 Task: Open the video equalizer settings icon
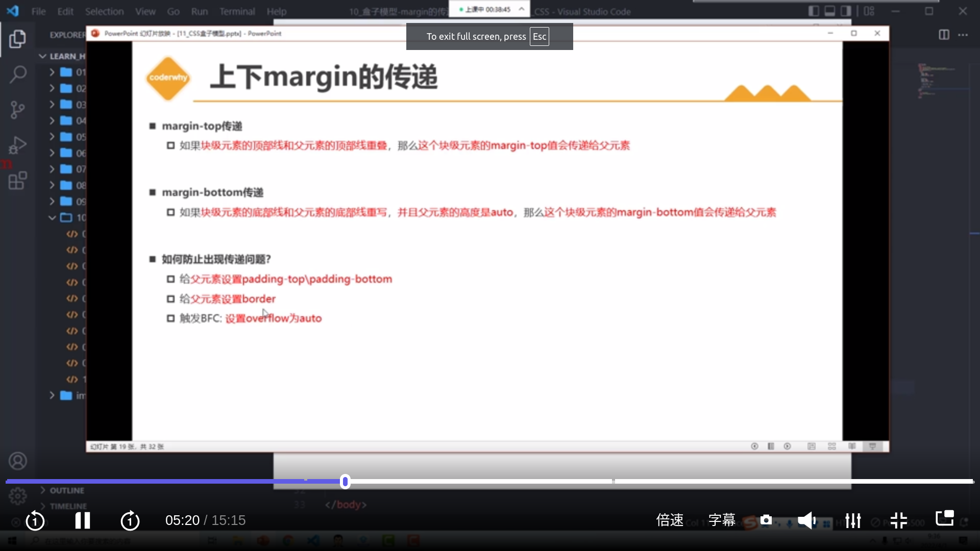coord(853,520)
